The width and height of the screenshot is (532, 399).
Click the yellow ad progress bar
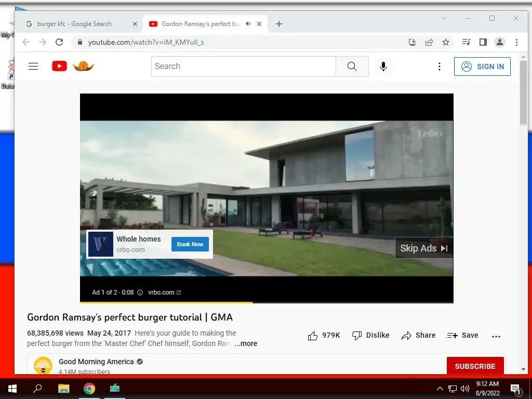[166, 302]
